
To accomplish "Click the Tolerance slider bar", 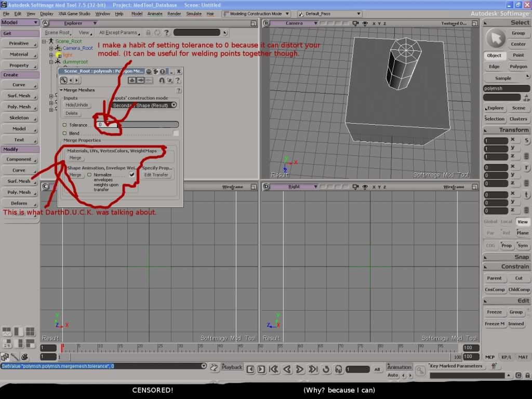I will click(148, 125).
